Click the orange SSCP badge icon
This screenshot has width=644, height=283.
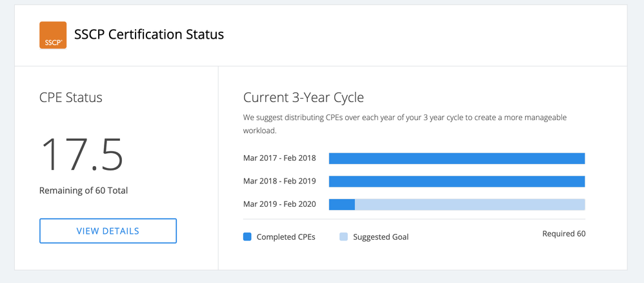point(53,35)
